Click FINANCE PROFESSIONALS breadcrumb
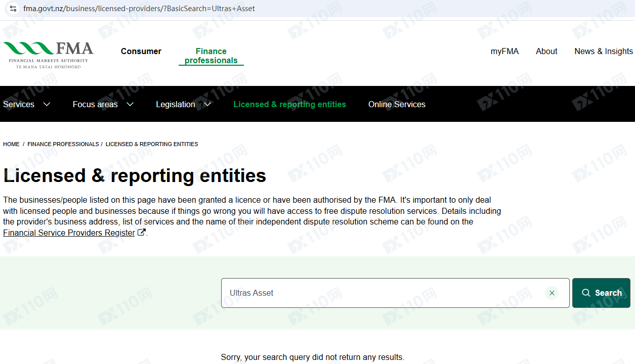 (63, 144)
